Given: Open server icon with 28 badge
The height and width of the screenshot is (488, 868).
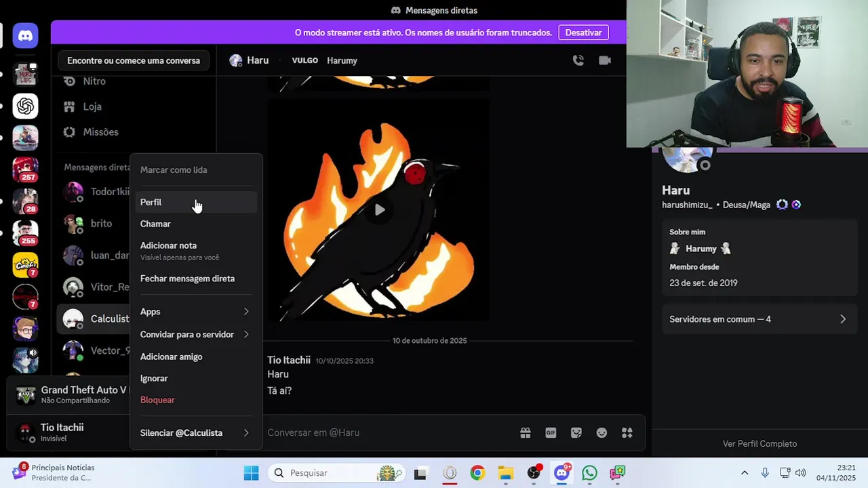Looking at the screenshot, I should click(26, 201).
